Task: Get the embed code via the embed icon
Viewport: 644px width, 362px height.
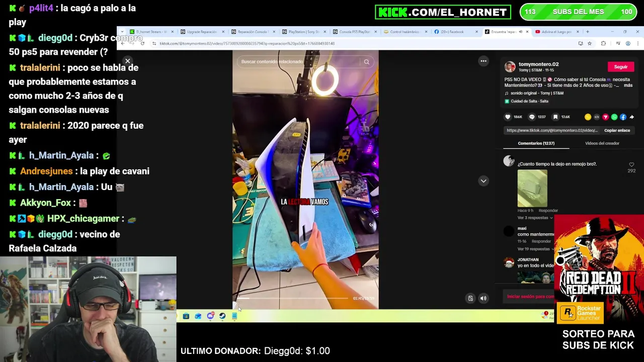Action: (597, 117)
